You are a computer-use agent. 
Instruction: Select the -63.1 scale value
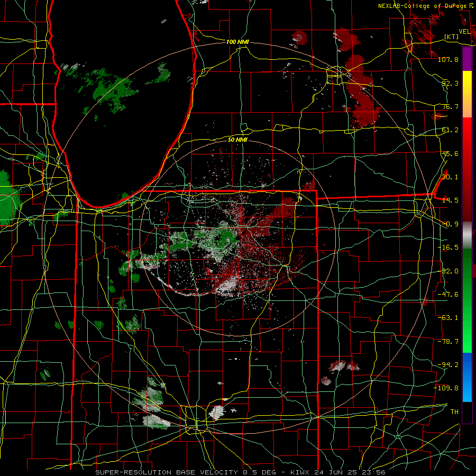pos(448,318)
